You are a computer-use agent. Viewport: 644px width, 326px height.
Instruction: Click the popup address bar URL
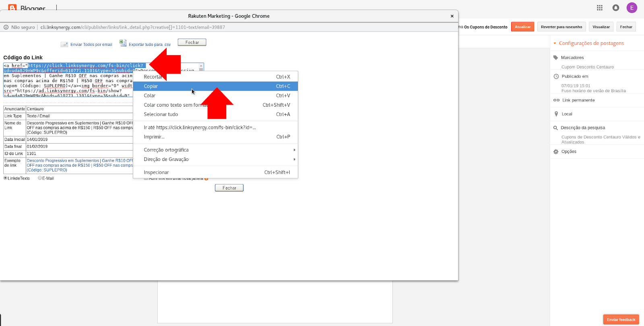pos(133,27)
